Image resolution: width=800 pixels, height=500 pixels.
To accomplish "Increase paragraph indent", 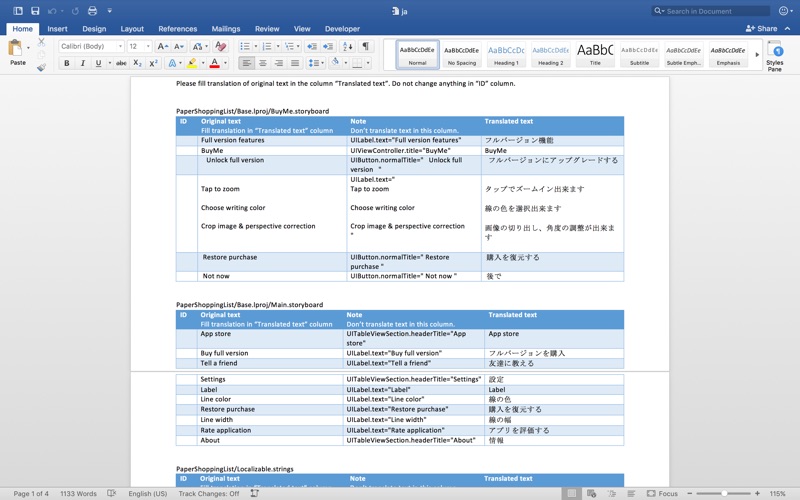I will coord(328,46).
